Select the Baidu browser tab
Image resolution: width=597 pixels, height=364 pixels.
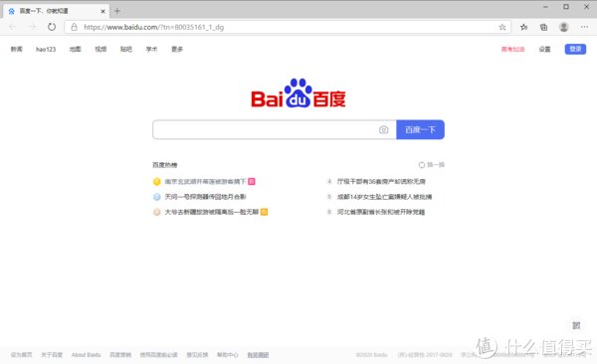57,11
